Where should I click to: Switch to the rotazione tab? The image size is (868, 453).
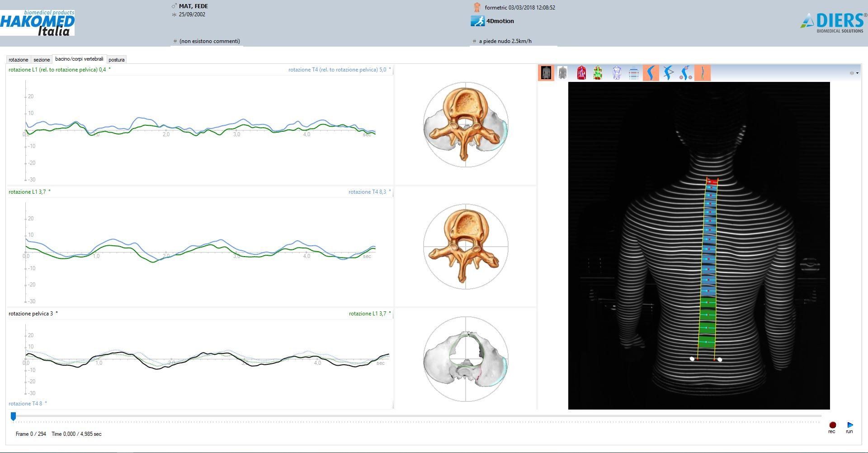click(19, 60)
